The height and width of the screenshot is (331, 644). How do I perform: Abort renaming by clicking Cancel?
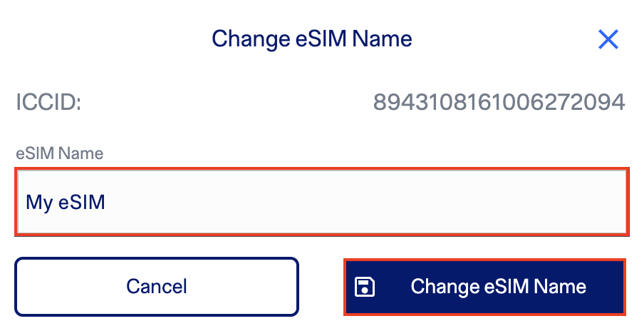(157, 287)
